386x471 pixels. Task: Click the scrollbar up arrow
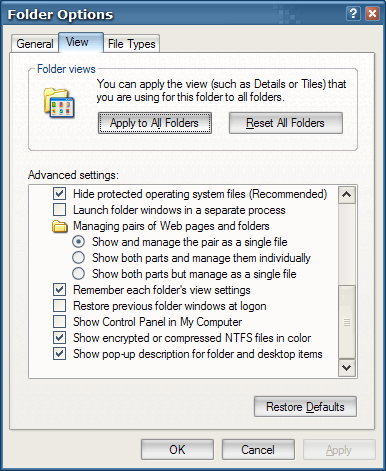click(x=347, y=194)
